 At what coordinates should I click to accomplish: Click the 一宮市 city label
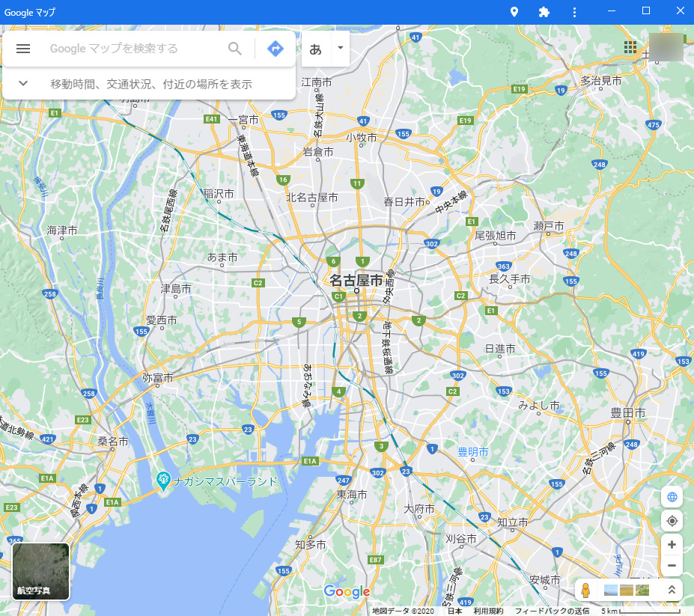[243, 120]
